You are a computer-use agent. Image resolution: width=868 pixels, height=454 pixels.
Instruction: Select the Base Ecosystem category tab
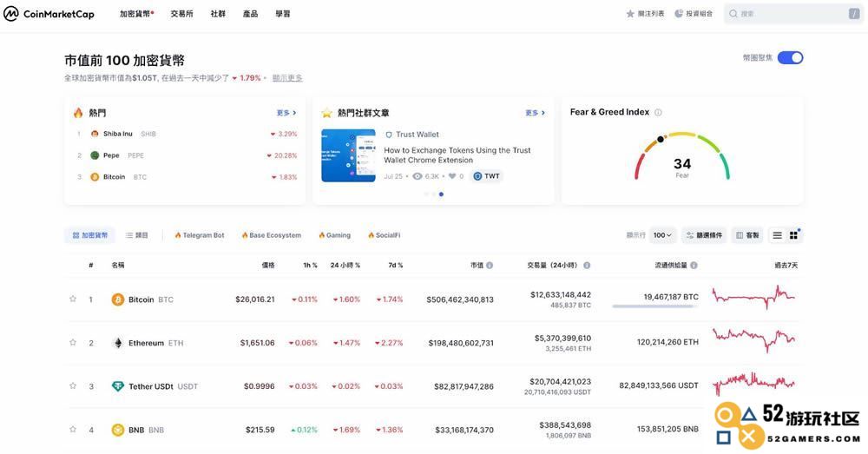[x=271, y=235]
